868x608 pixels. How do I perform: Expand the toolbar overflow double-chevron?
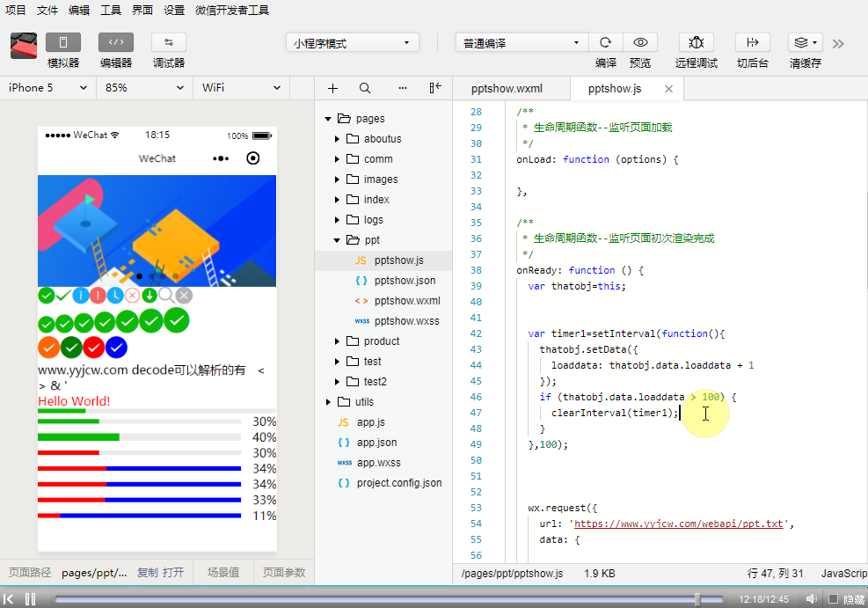tap(838, 44)
